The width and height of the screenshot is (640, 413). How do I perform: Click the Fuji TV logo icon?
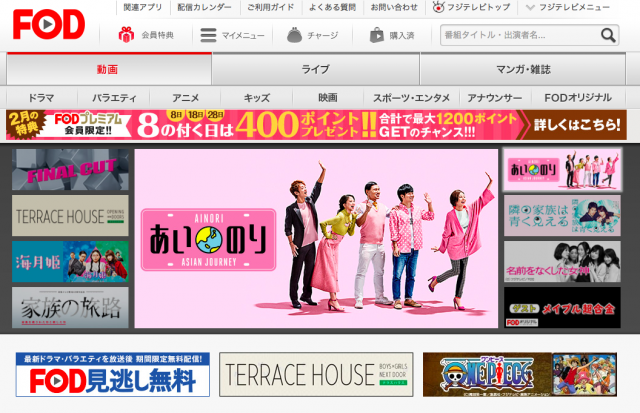click(x=438, y=7)
